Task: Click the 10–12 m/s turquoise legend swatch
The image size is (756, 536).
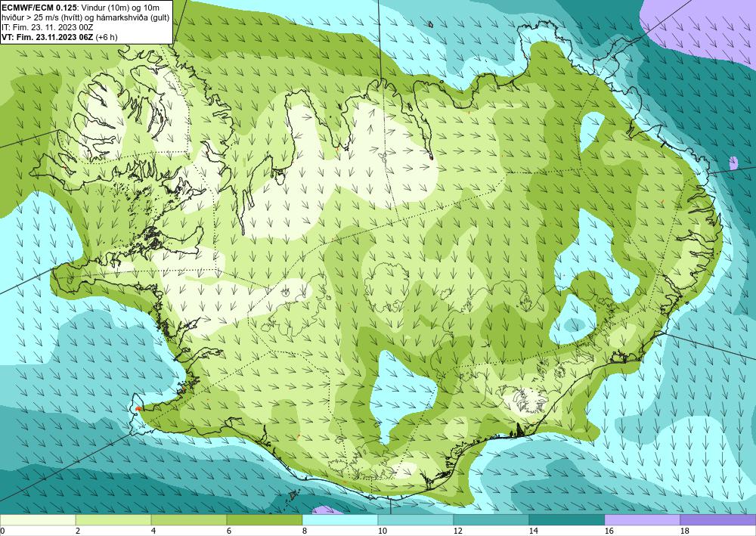Action: [x=416, y=519]
